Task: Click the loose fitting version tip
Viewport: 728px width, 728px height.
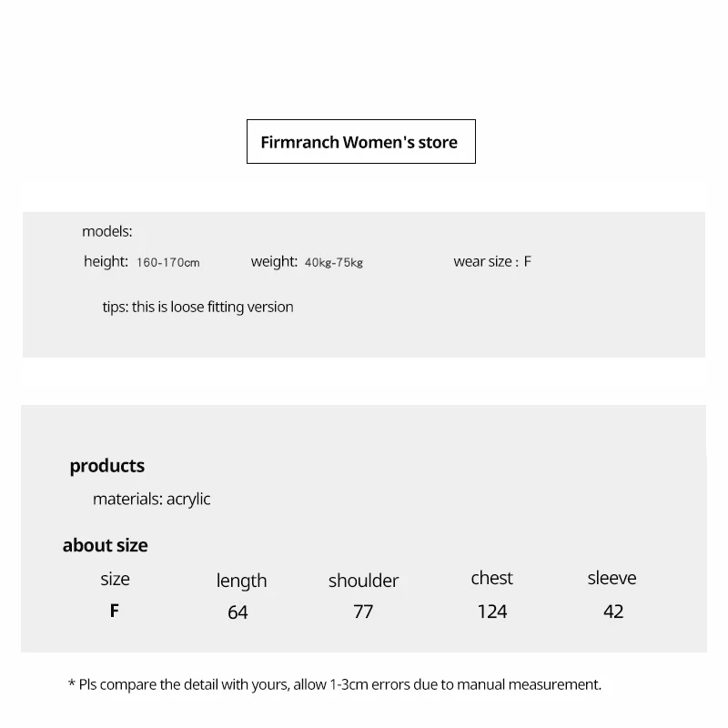Action: click(x=197, y=307)
